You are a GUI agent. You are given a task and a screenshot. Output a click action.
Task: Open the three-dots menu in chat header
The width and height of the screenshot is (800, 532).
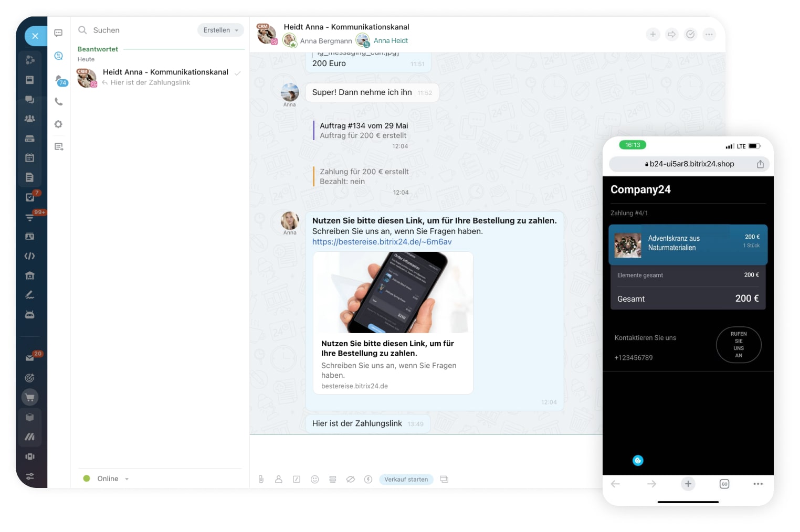click(709, 35)
